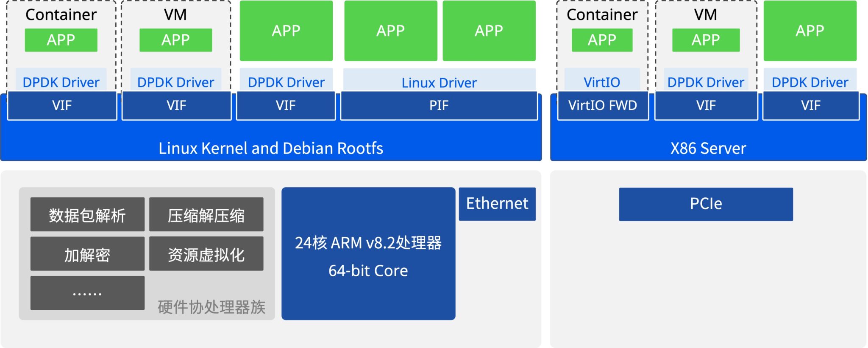This screenshot has height=348, width=868.
Task: Click the Container title on the X86 side
Action: coord(602,15)
